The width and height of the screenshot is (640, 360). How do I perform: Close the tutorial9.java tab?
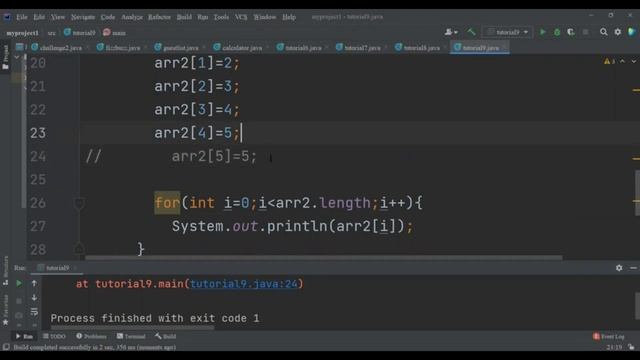504,48
